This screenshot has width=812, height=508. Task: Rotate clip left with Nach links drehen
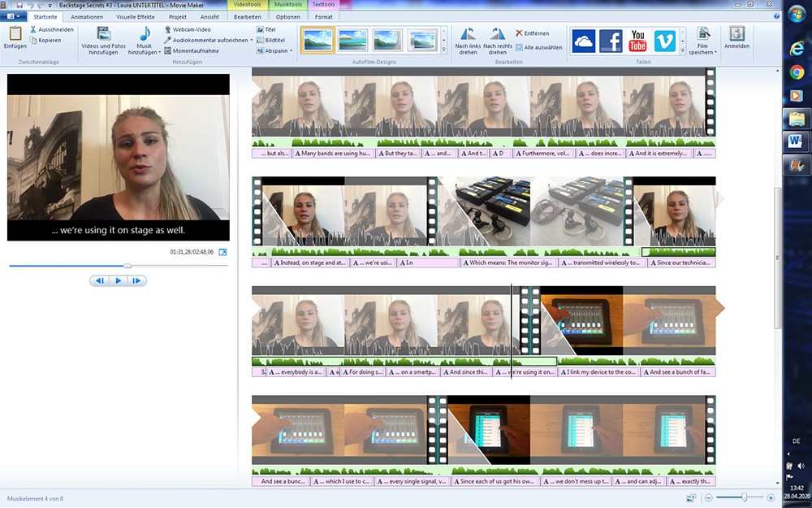[467, 34]
